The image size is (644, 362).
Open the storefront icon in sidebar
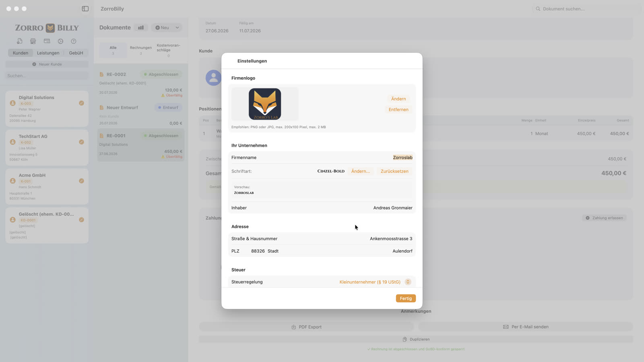33,41
